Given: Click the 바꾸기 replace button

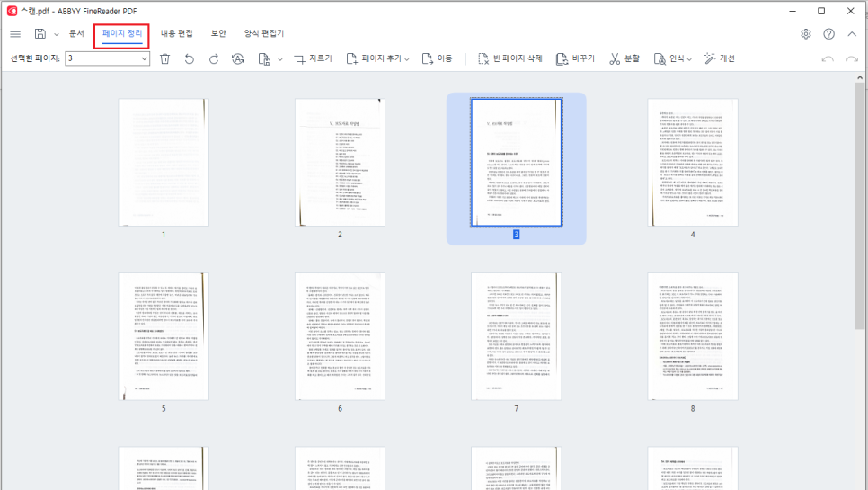Looking at the screenshot, I should point(575,58).
